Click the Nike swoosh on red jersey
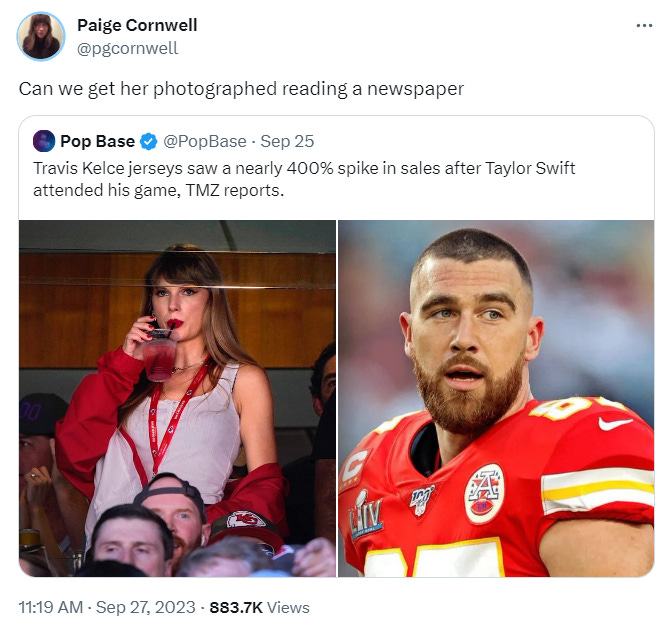The image size is (671, 635). (615, 423)
